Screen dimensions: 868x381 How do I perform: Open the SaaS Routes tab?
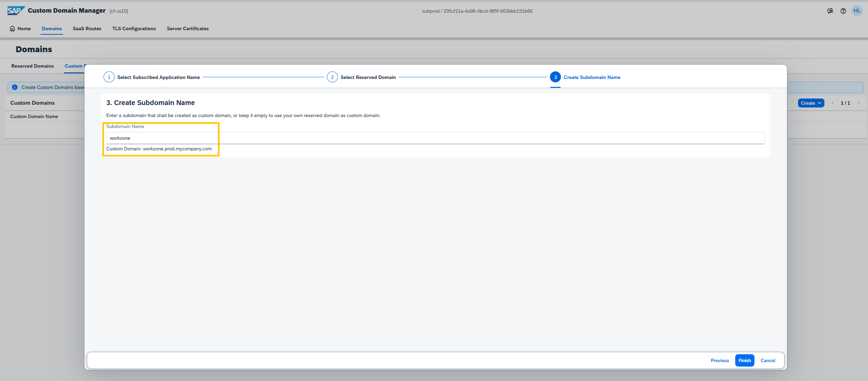pos(87,28)
